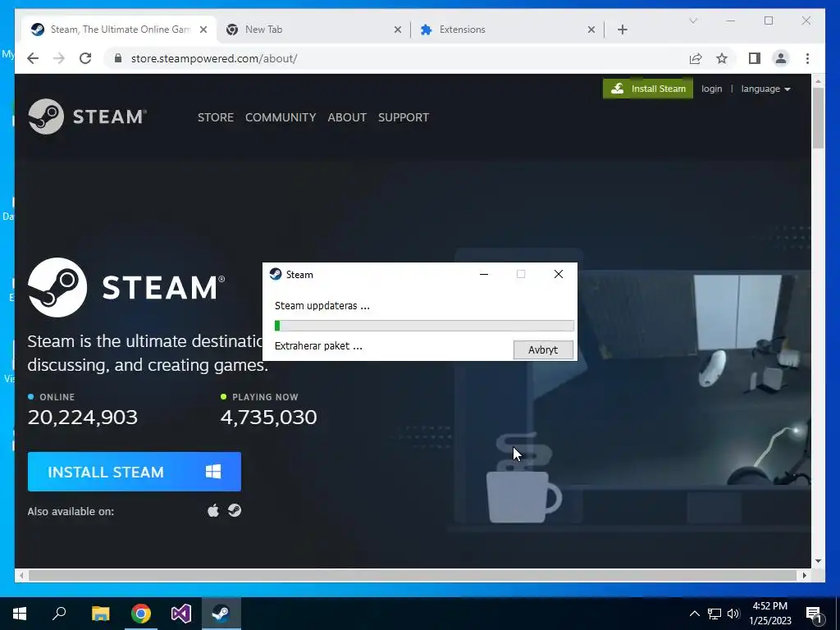The width and height of the screenshot is (840, 630).
Task: Click 'Also available on:' text
Action: pos(71,511)
